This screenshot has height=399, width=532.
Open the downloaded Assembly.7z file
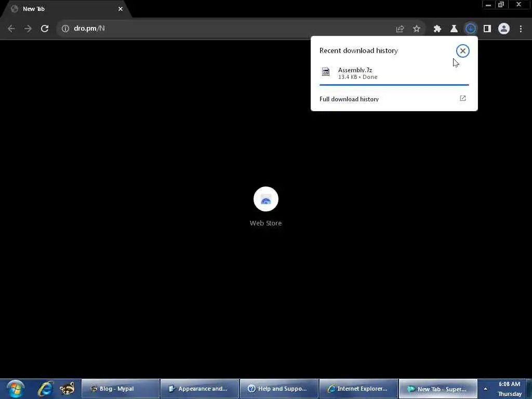pyautogui.click(x=394, y=73)
